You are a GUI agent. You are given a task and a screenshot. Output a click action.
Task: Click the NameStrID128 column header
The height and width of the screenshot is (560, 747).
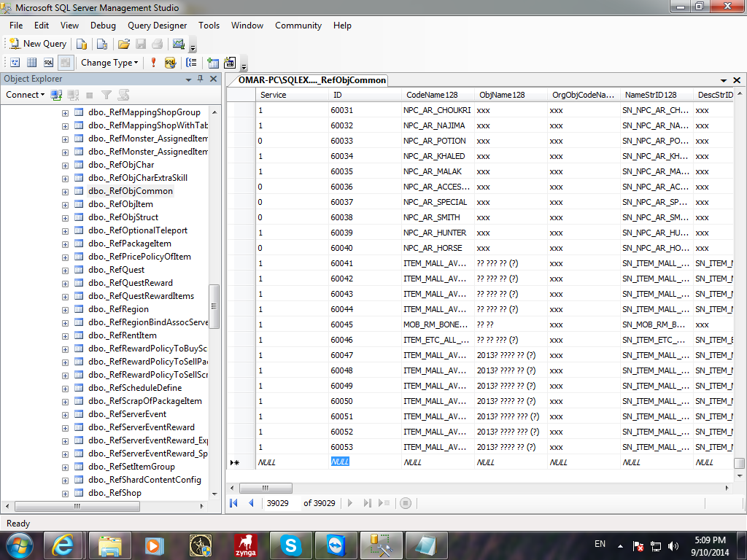[656, 95]
